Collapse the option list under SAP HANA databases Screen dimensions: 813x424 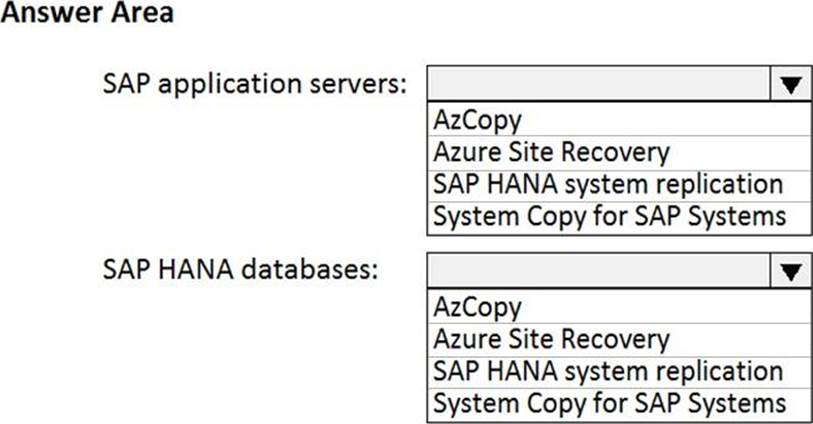pyautogui.click(x=790, y=270)
